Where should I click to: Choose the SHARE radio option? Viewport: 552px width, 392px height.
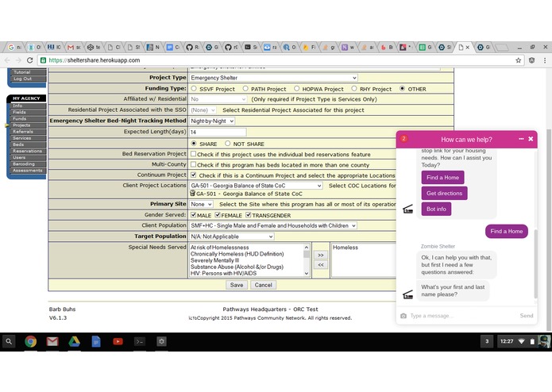194,144
